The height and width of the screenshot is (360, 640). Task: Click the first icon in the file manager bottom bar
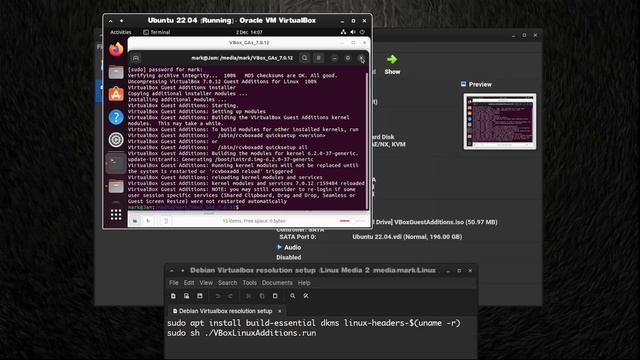tap(135, 221)
